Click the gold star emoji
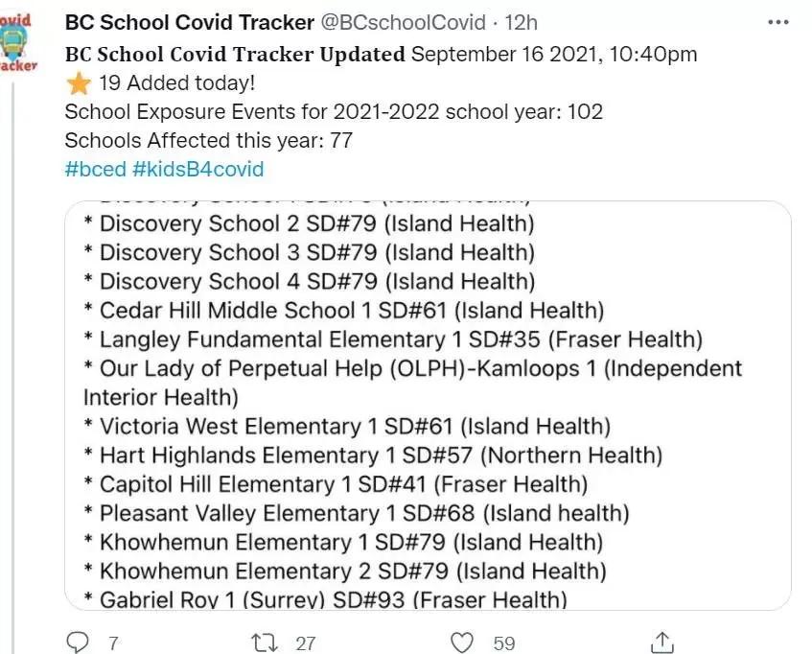The height and width of the screenshot is (654, 812). coord(79,83)
